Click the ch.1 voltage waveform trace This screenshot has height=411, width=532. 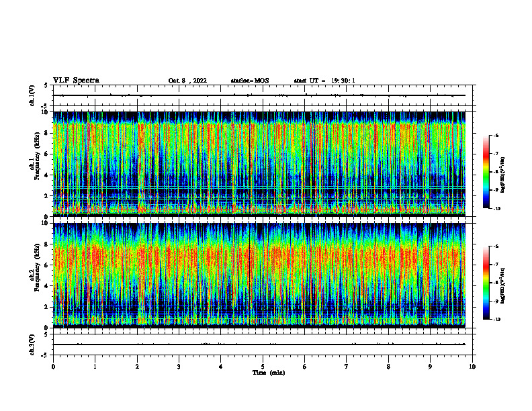[259, 95]
